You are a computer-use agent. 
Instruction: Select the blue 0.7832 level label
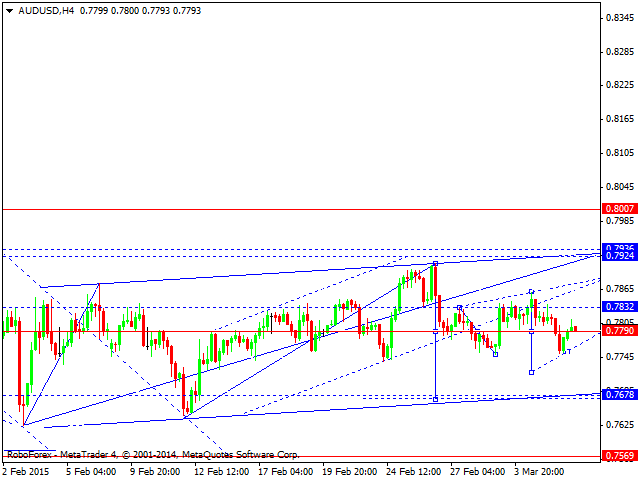[x=619, y=307]
